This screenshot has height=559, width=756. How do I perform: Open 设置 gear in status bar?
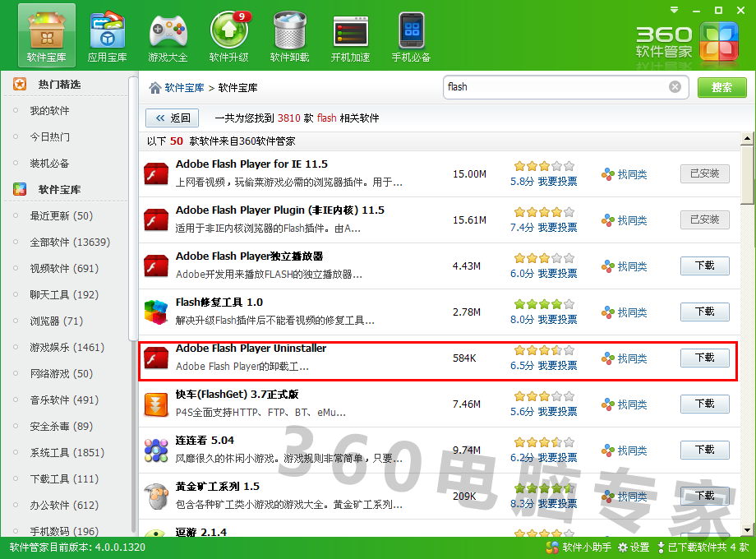coord(634,547)
